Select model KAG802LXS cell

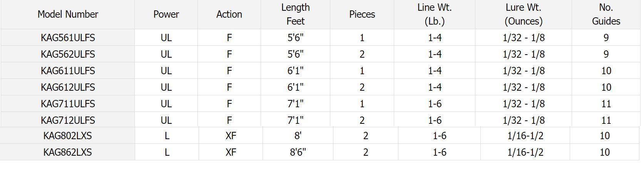[67, 136]
